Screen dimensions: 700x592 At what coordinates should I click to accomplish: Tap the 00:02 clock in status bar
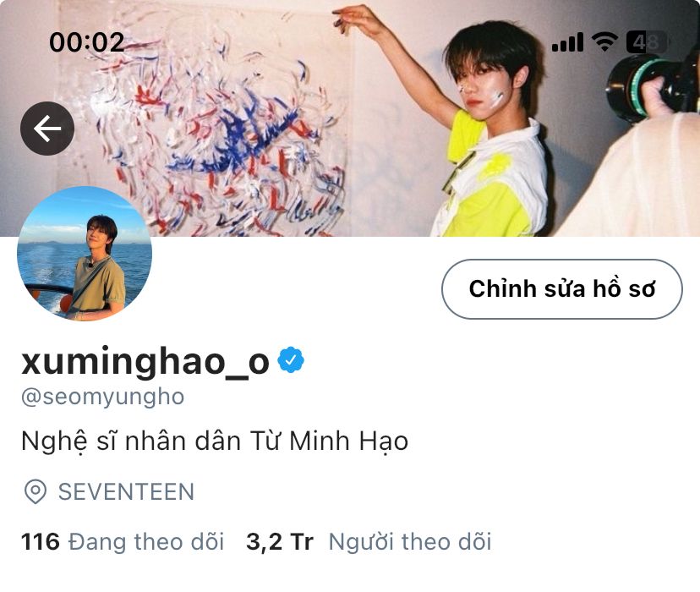click(86, 42)
